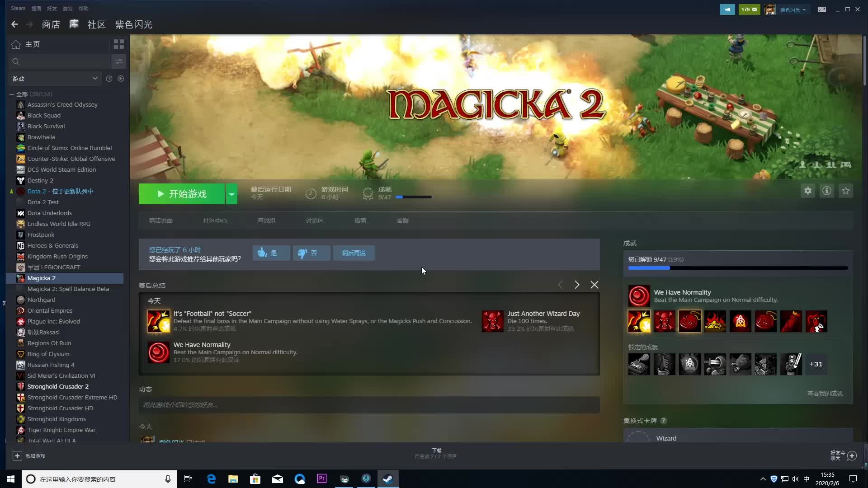Recommend the game with the thumbs-up 是 icon
868x488 pixels.
271,253
